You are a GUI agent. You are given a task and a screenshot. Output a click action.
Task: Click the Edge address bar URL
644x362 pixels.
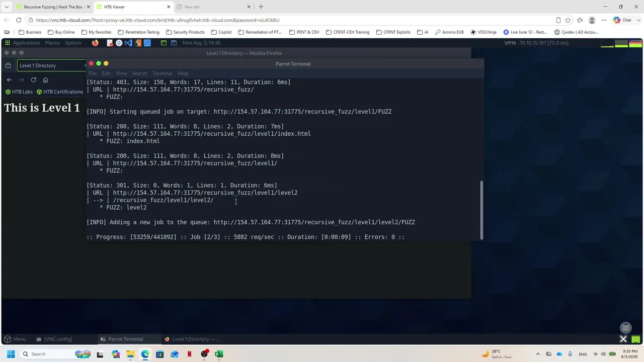coord(157,20)
